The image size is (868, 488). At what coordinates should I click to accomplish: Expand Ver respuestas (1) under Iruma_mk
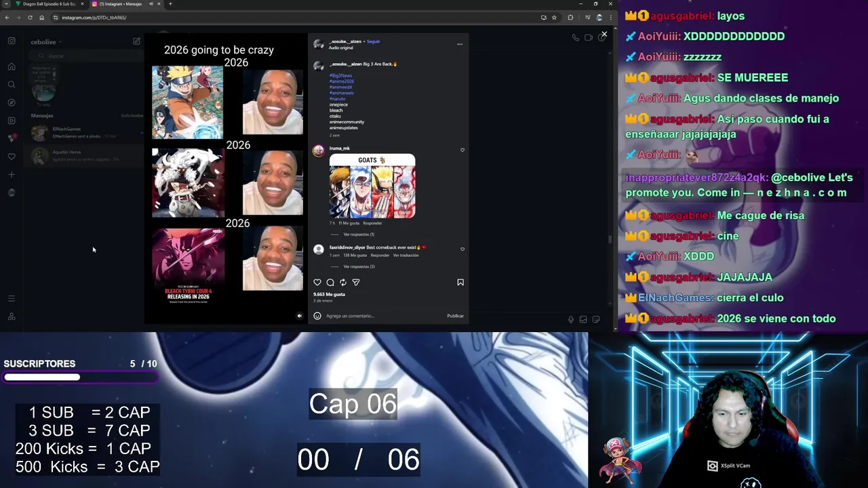(359, 235)
